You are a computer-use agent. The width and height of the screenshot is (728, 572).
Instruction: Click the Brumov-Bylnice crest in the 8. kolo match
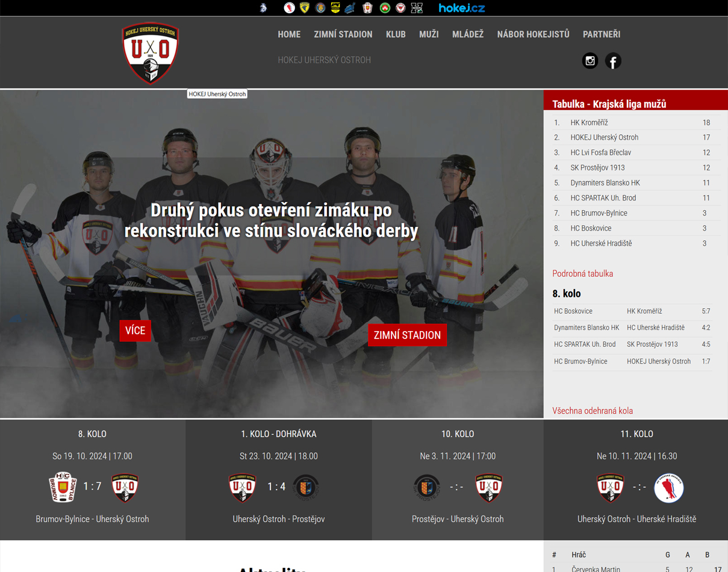63,487
